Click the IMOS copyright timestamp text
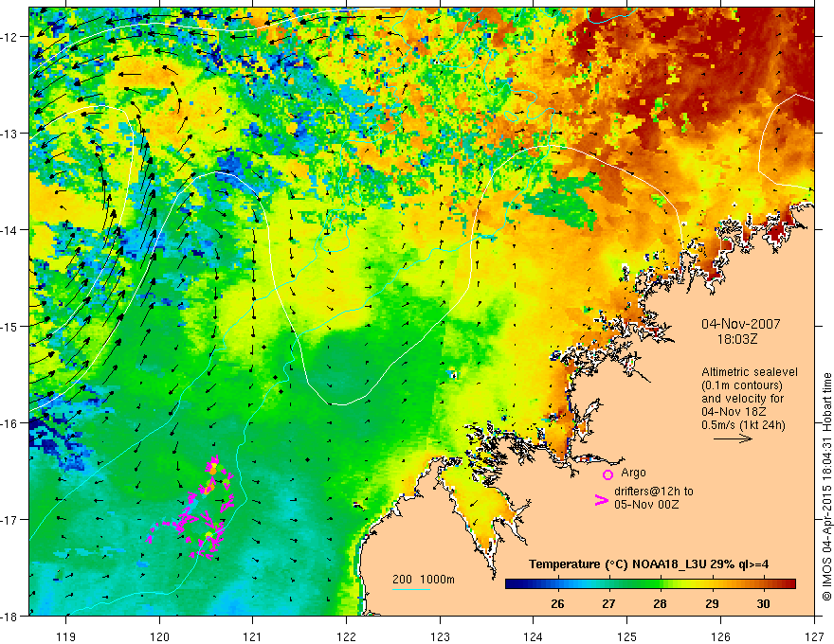The width and height of the screenshot is (834, 644). (826, 487)
